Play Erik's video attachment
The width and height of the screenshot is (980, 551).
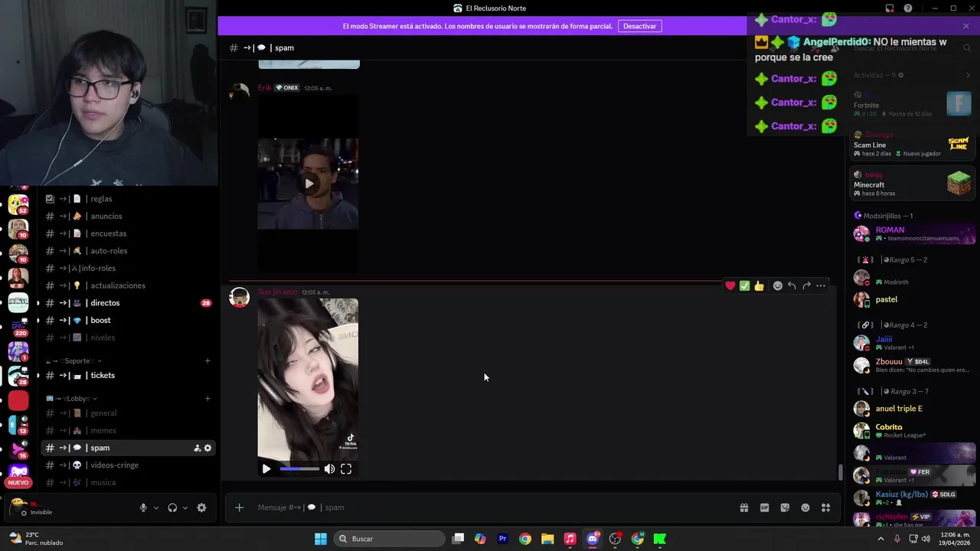309,184
